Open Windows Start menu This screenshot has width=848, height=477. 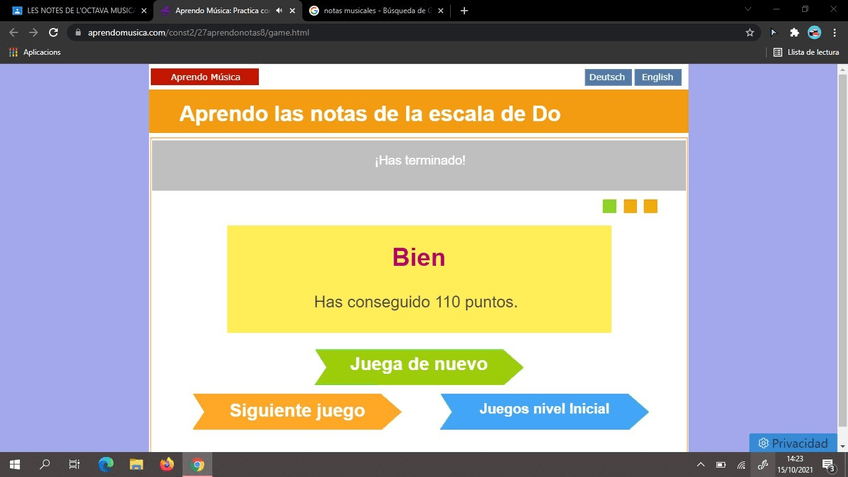click(x=15, y=464)
